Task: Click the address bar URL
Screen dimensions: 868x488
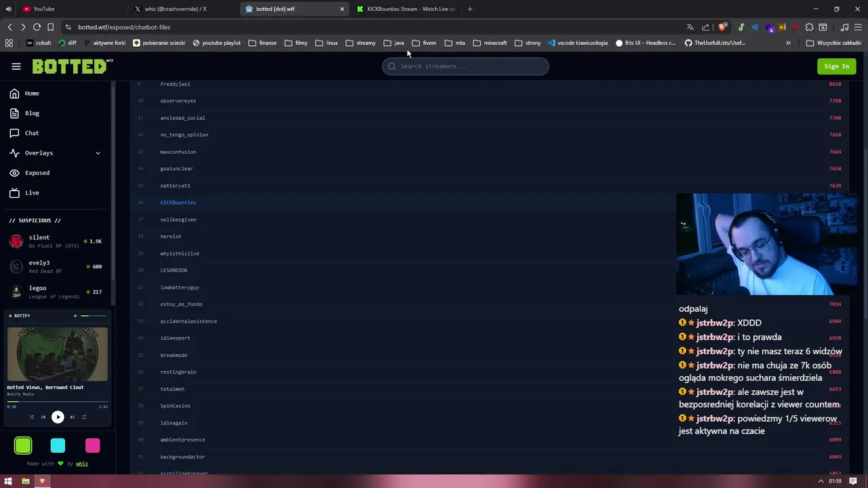Action: pos(124,27)
